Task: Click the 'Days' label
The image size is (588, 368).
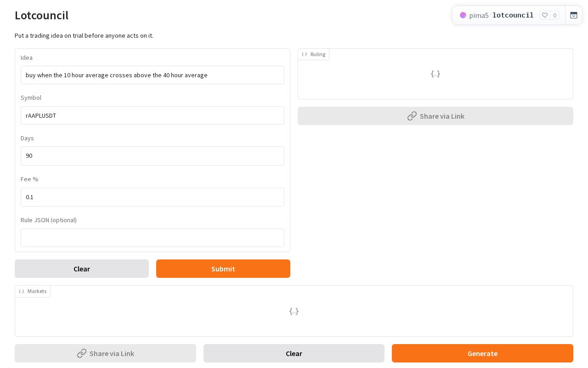Action: click(x=27, y=138)
